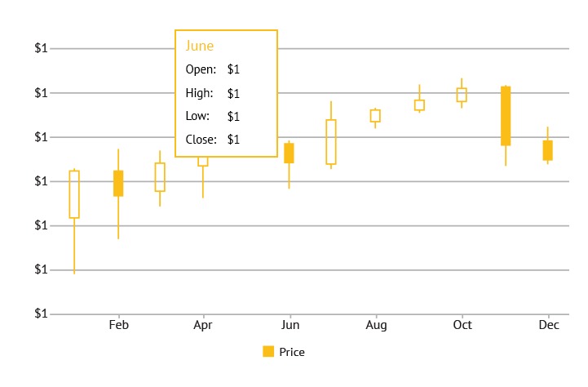Select the July hollow candlestick
Image resolution: width=588 pixels, height=387 pixels.
331,142
